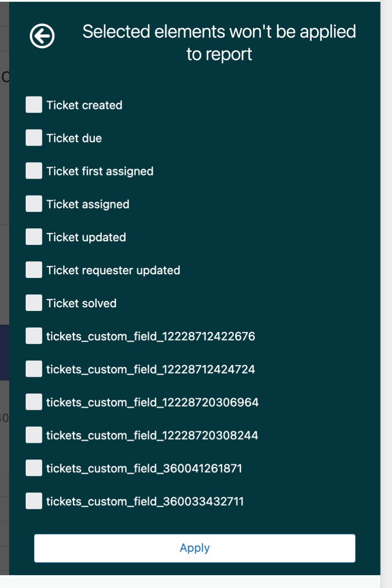Click the tickets_custom_field_360041261871 label
392x588 pixels.
point(144,469)
